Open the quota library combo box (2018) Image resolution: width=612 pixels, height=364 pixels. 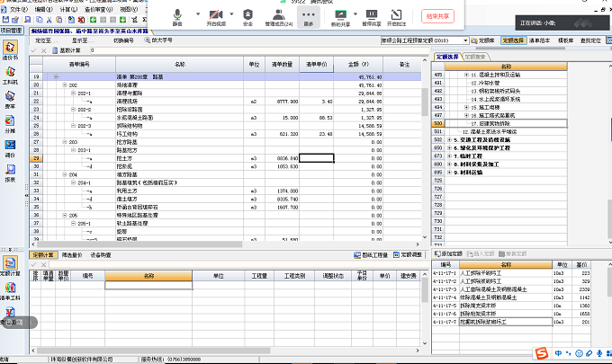point(425,40)
